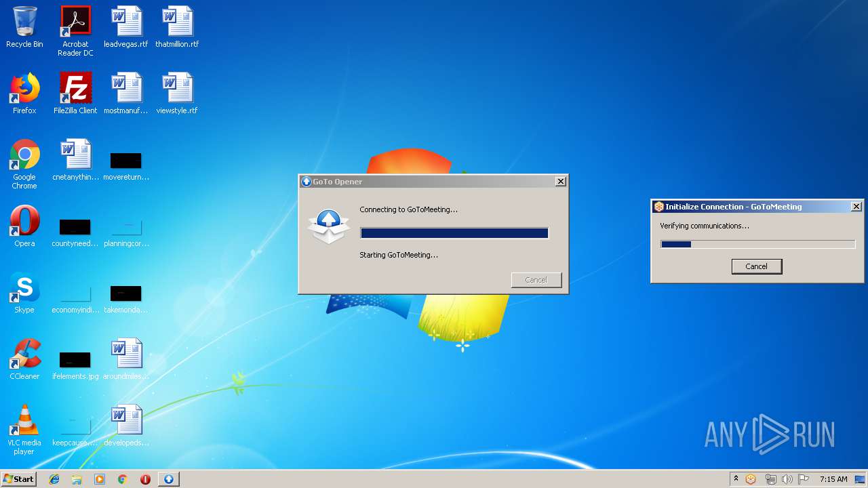Close the Initialize Connection - GoToMeeting window
868x488 pixels.
[856, 207]
